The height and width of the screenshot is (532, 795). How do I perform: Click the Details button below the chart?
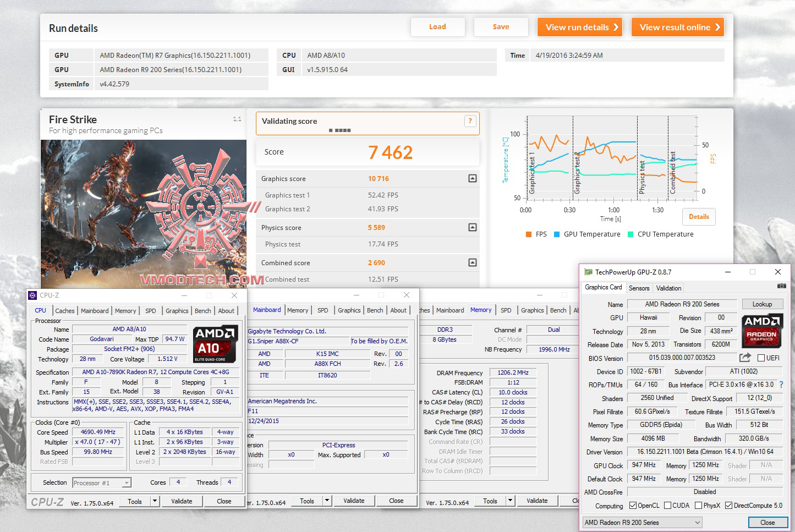699,217
